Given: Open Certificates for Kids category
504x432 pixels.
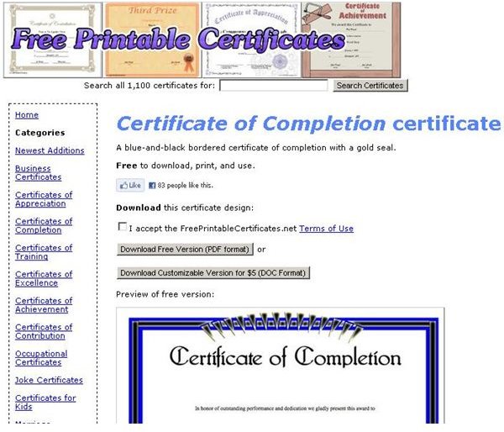Looking at the screenshot, I should point(45,402).
